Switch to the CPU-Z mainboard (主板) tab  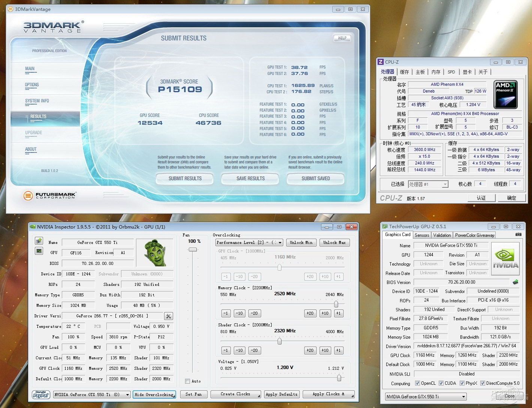(420, 72)
